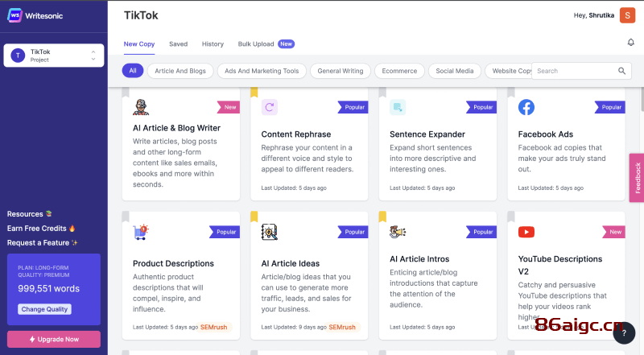Click the Facebook Ads logo icon
The height and width of the screenshot is (355, 644).
[x=526, y=107]
